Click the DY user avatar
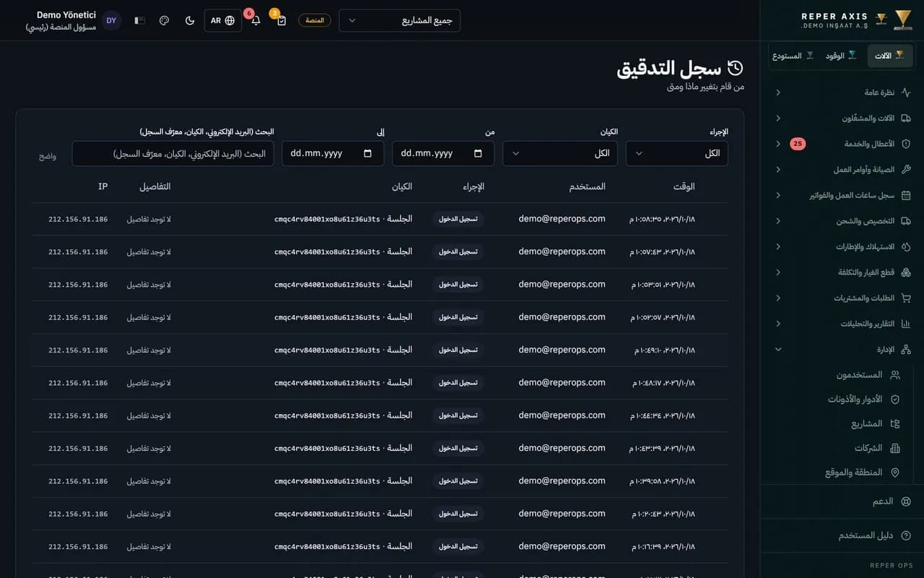The image size is (924, 578). point(111,20)
